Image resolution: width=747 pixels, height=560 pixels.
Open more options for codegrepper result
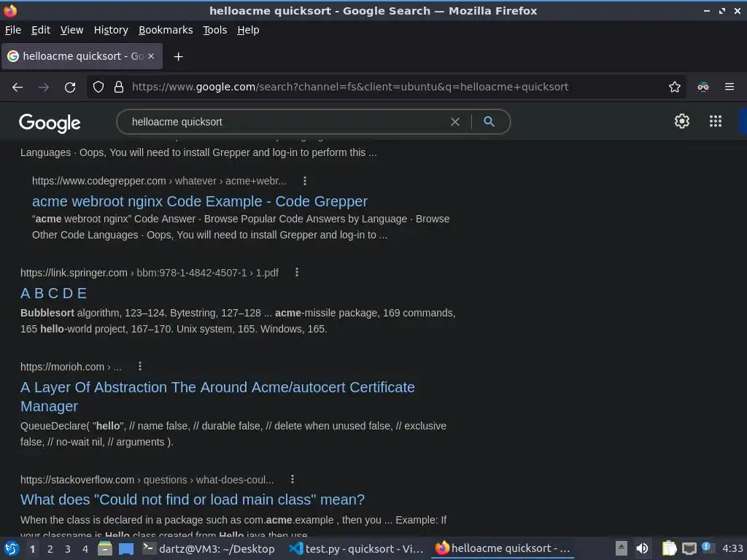point(305,181)
